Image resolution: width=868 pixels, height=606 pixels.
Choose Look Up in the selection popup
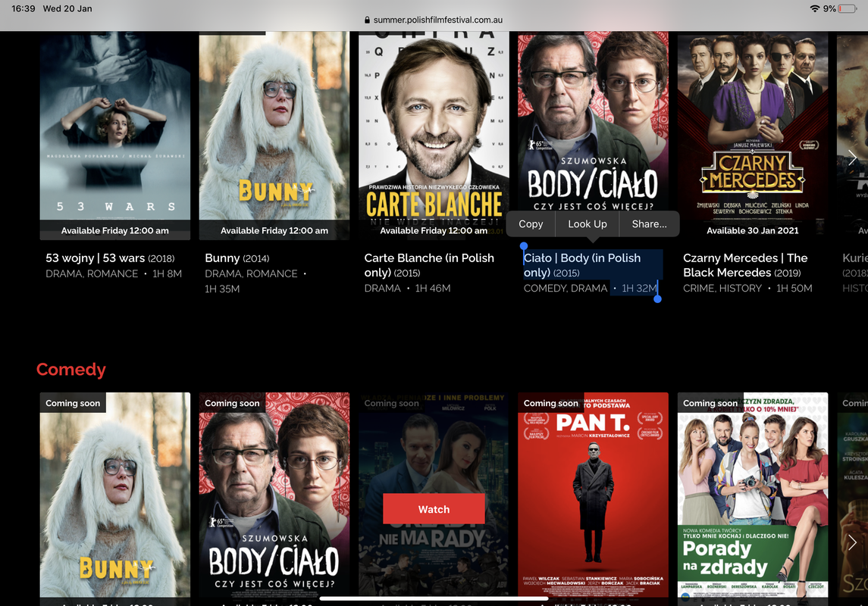588,224
